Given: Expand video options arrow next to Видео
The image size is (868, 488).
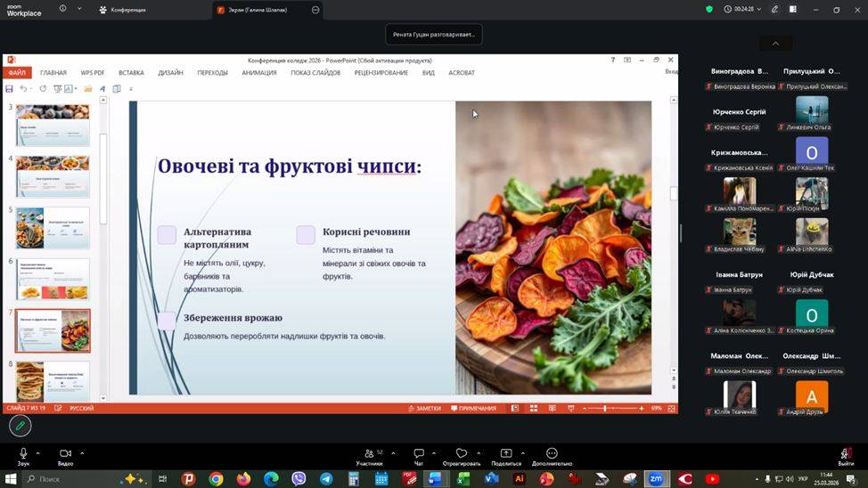Looking at the screenshot, I should (82, 452).
